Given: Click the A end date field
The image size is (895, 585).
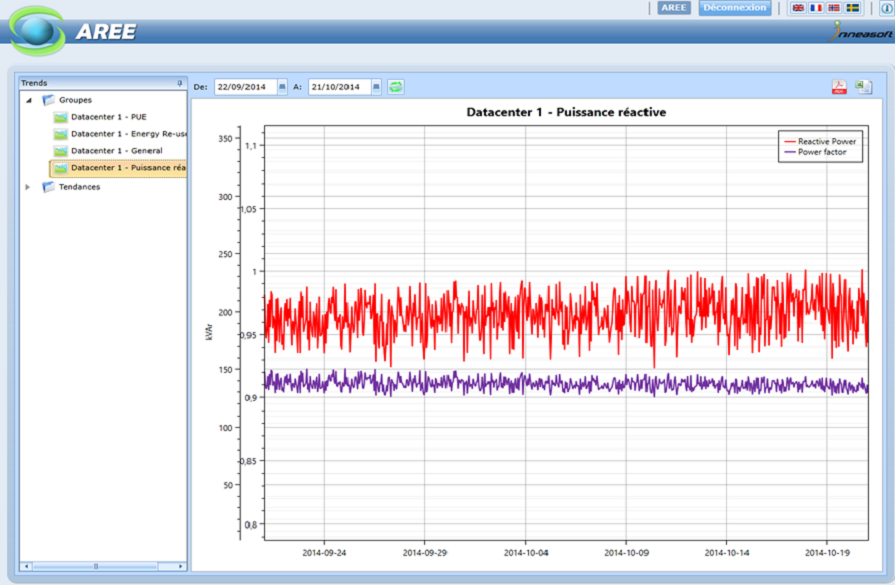Looking at the screenshot, I should click(x=340, y=87).
